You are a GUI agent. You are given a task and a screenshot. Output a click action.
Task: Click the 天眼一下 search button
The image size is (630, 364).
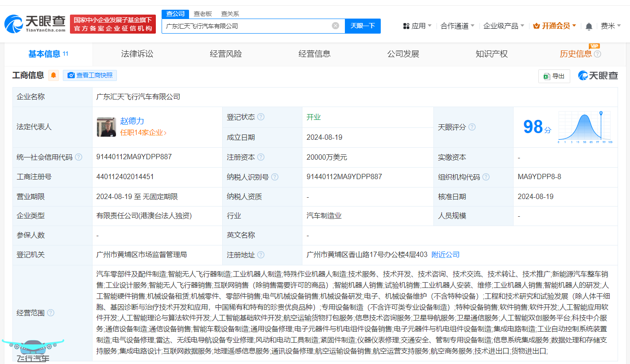pyautogui.click(x=363, y=26)
